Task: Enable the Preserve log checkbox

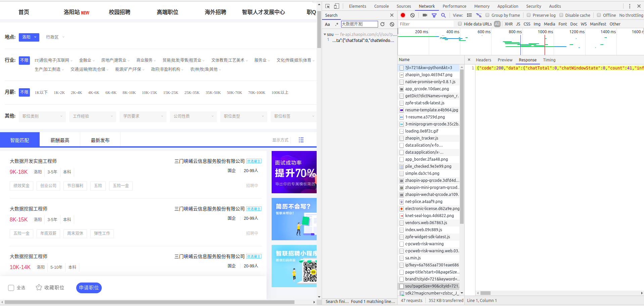Action: point(528,15)
